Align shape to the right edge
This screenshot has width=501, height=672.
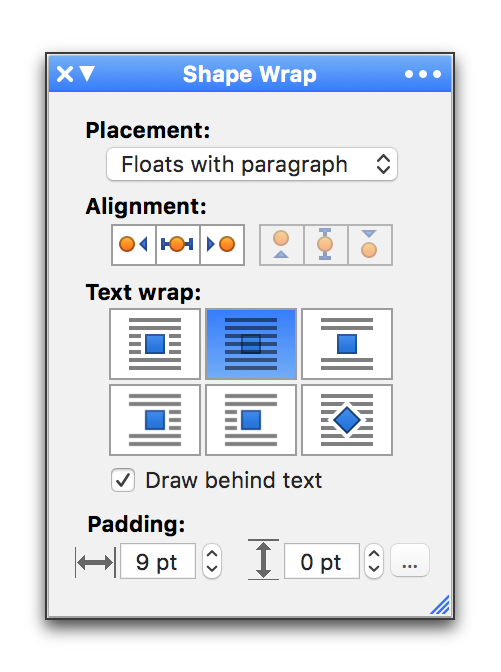222,245
